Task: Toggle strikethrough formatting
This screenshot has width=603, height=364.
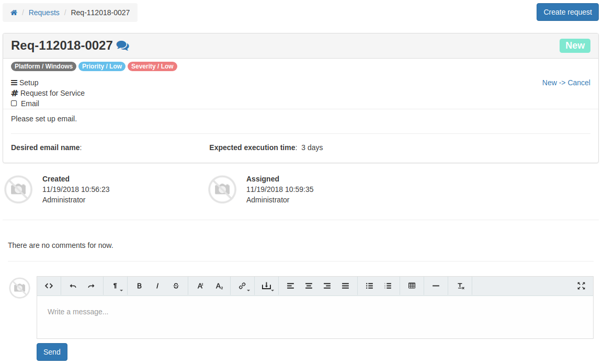Action: coord(176,286)
